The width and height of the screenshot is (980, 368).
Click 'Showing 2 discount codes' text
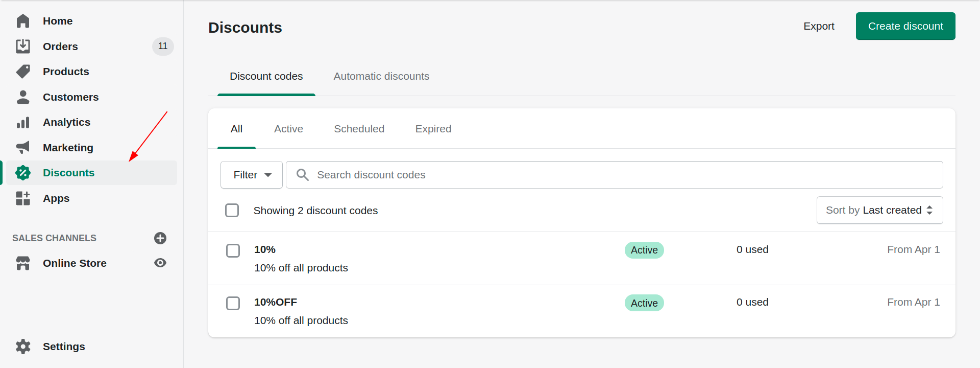pyautogui.click(x=315, y=211)
